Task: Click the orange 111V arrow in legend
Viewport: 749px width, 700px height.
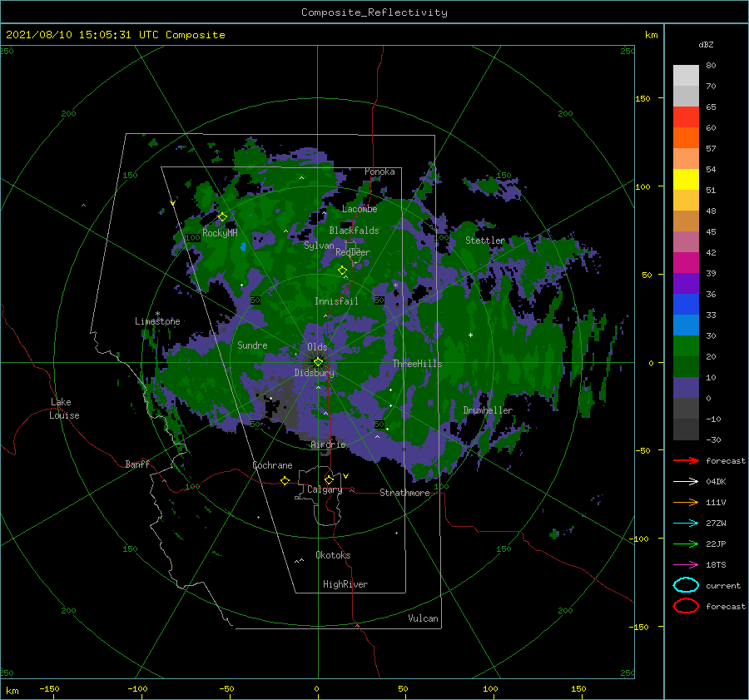Action: point(686,502)
